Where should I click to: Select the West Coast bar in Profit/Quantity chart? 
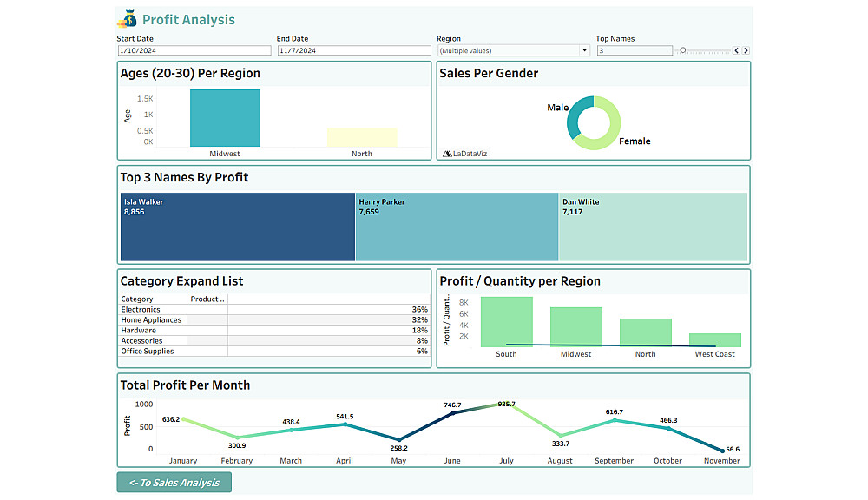715,340
